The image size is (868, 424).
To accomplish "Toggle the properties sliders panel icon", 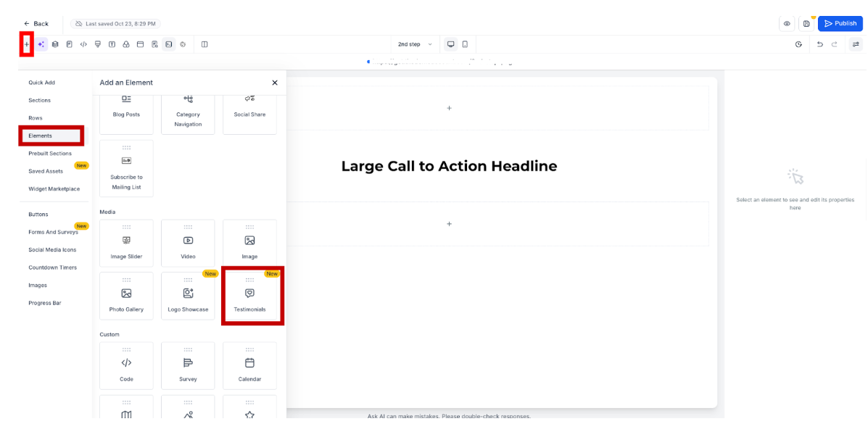I will click(x=856, y=44).
